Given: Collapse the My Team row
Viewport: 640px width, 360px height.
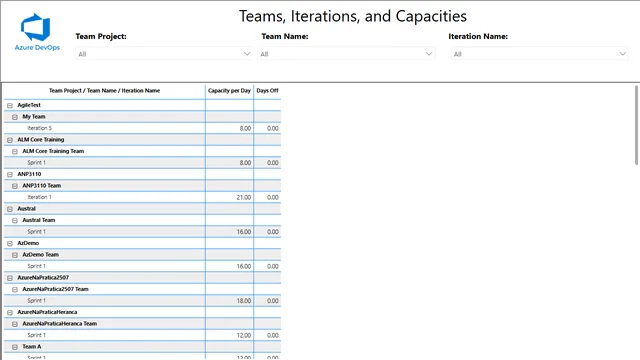Looking at the screenshot, I should coord(15,117).
